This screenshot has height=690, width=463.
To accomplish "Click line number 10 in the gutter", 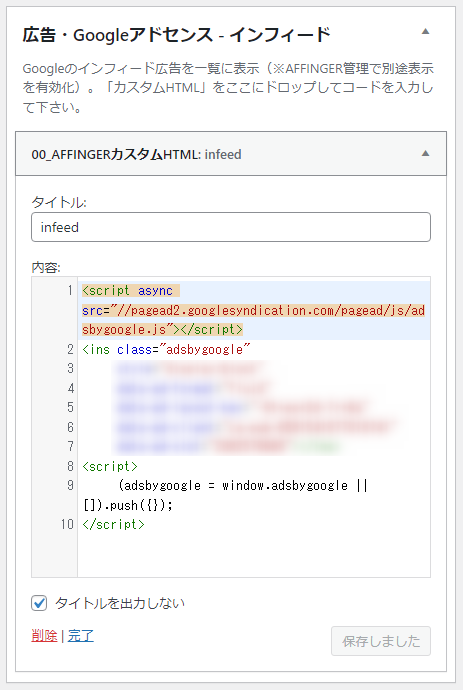I will pyautogui.click(x=67, y=524).
